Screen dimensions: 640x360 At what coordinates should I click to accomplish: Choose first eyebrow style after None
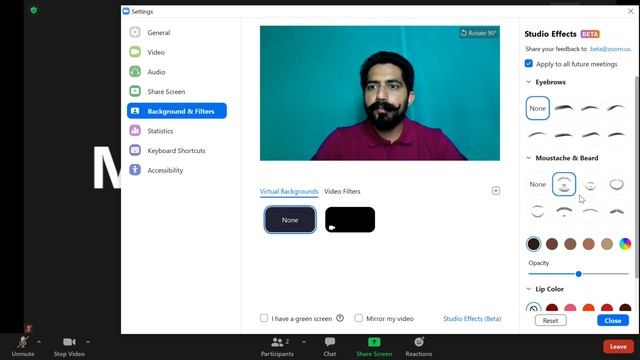pos(564,108)
